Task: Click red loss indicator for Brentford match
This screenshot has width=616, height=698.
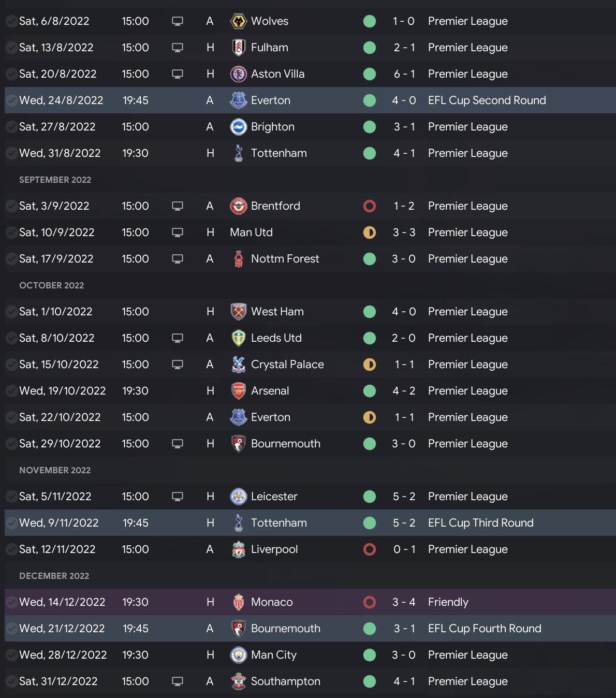Action: (370, 206)
